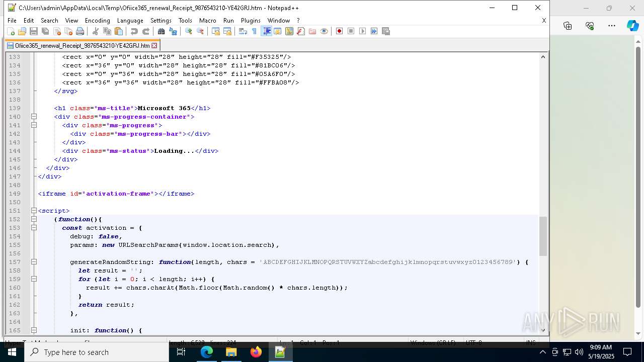Collapse the function block on line 152

[x=34, y=219]
